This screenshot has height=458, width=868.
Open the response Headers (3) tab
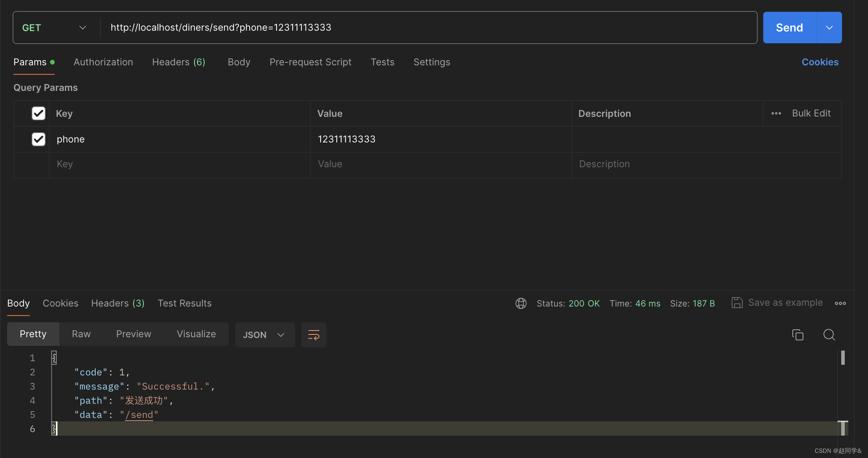[x=118, y=303]
